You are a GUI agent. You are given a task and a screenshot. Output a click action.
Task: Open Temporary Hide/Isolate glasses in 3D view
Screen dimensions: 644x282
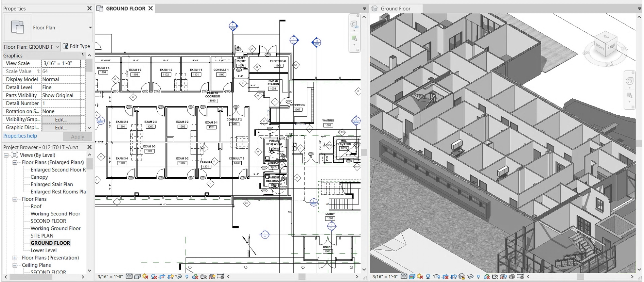pyautogui.click(x=470, y=276)
